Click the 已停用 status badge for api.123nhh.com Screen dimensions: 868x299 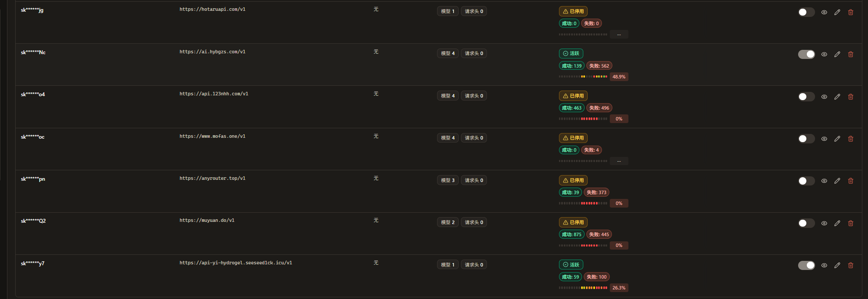pos(573,96)
